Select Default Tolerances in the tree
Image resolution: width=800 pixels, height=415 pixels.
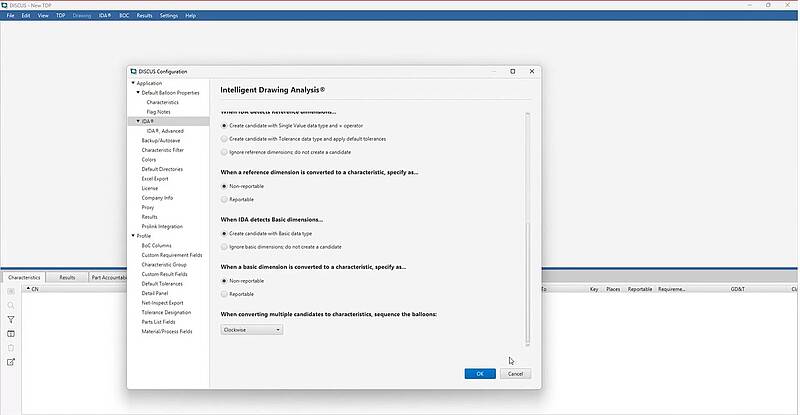pyautogui.click(x=162, y=283)
